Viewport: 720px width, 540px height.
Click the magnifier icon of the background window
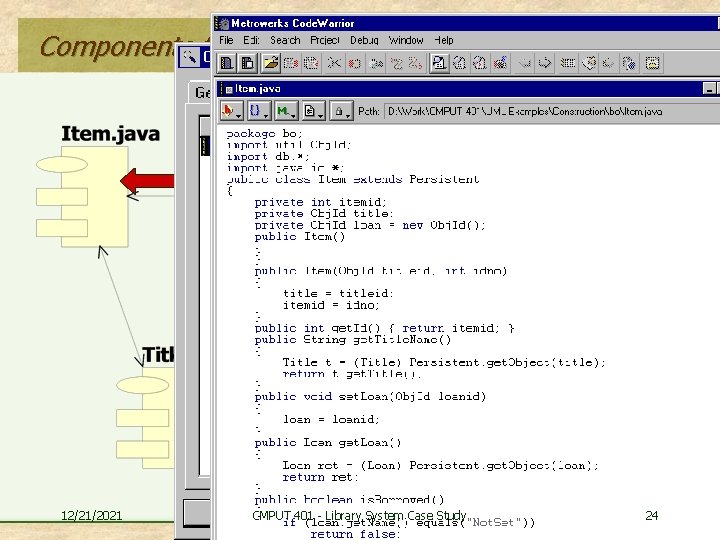(x=189, y=57)
